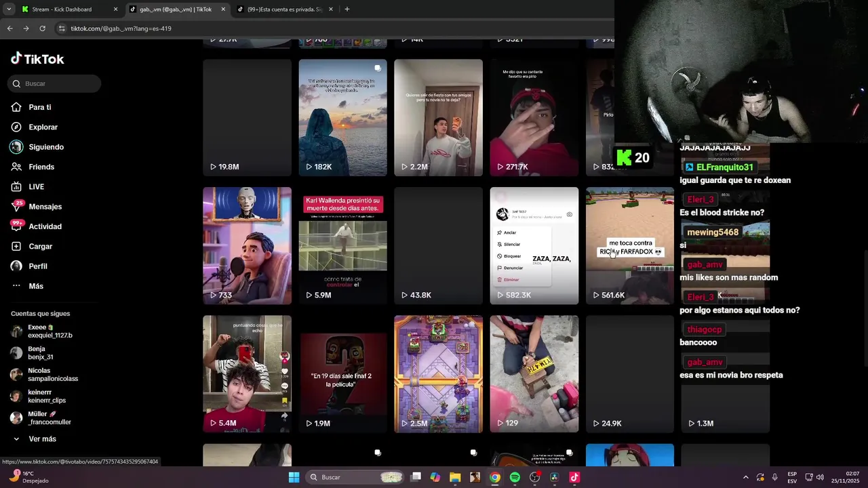Screen dimensions: 868x488
Task: Open Mensajes inbox
Action: coord(37,207)
